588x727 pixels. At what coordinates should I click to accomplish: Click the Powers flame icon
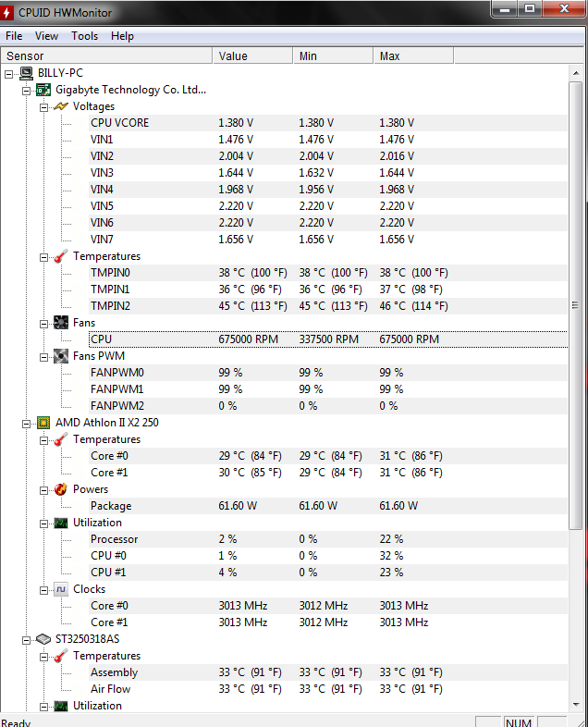tap(61, 489)
